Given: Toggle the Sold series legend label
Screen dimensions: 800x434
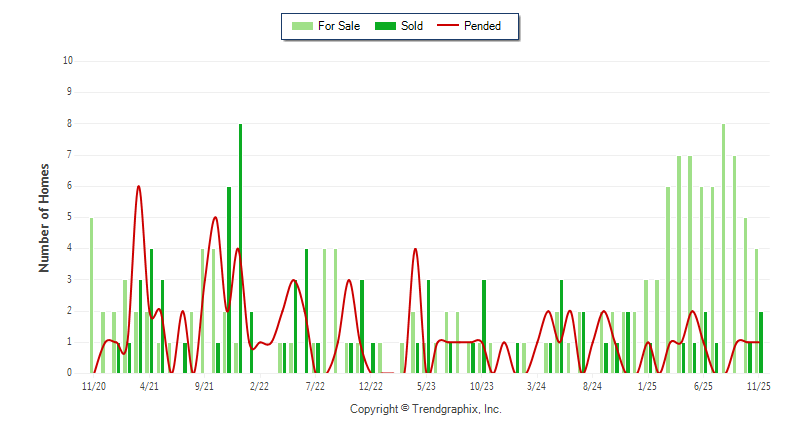Looking at the screenshot, I should tap(411, 26).
